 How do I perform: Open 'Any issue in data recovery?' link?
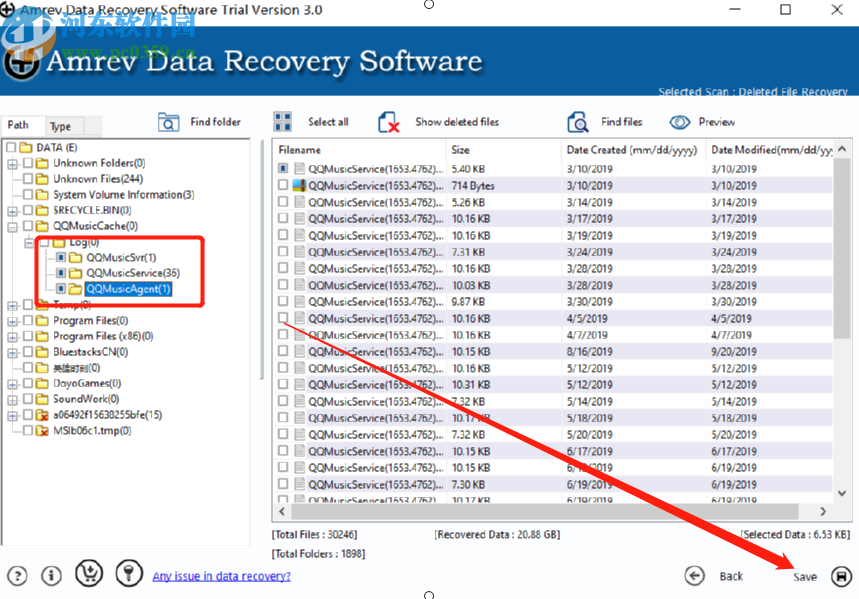coord(221,576)
